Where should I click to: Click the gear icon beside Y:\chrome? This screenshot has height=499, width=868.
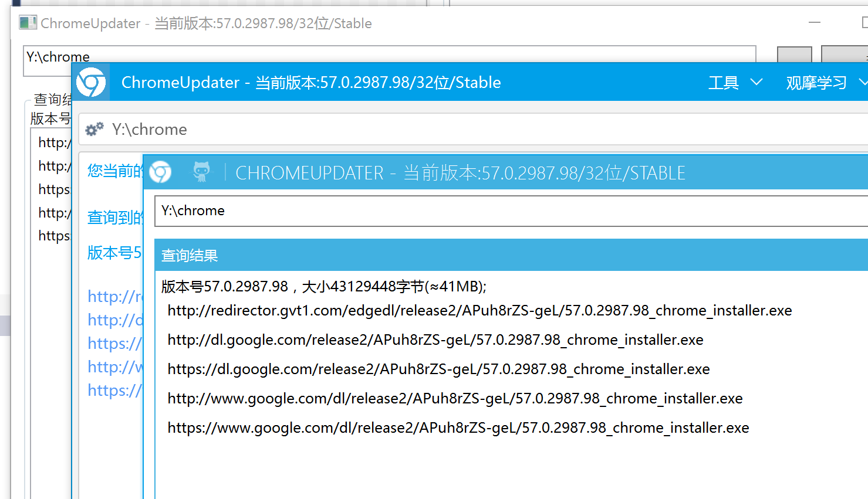click(x=94, y=129)
